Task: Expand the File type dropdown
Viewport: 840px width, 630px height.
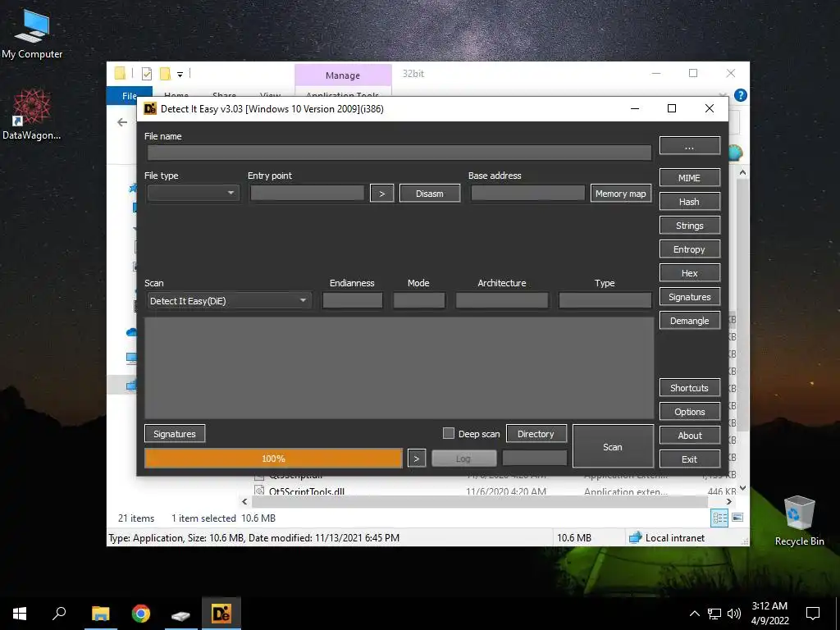Action: [x=193, y=193]
